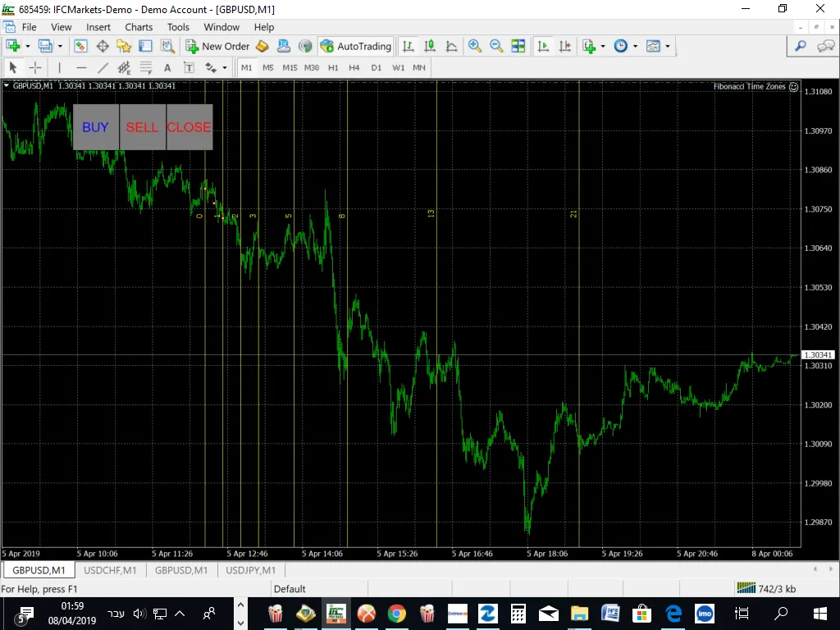
Task: Select the Fibonacci Retracement drawing tool
Action: tap(146, 67)
